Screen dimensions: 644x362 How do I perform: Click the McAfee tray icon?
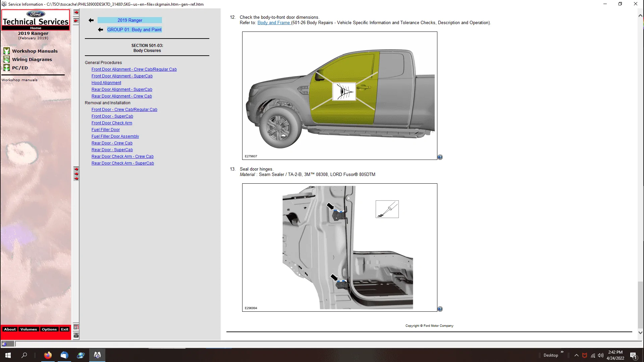585,355
